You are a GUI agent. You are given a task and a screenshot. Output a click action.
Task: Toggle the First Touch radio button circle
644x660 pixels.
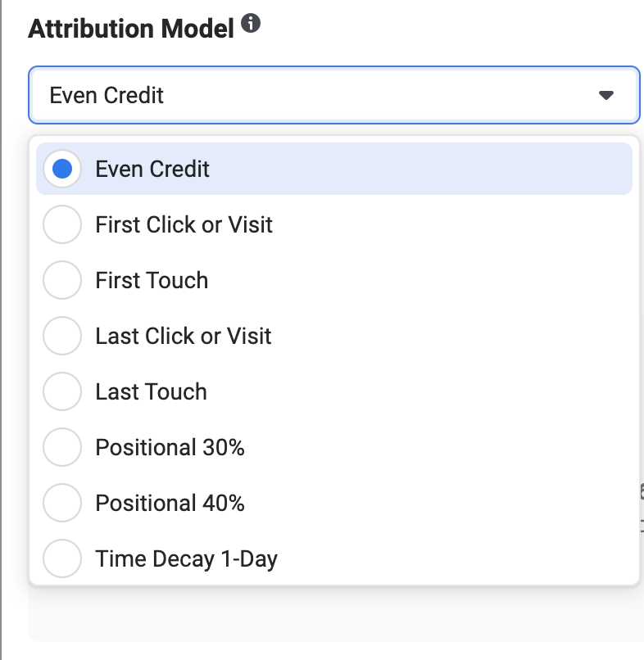pyautogui.click(x=62, y=281)
